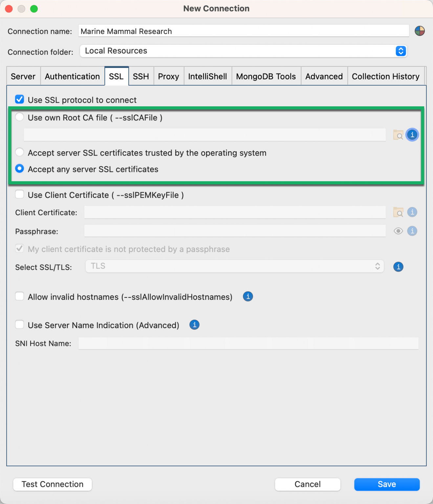
Task: Click the info icon next to Root CA field
Action: click(x=412, y=135)
